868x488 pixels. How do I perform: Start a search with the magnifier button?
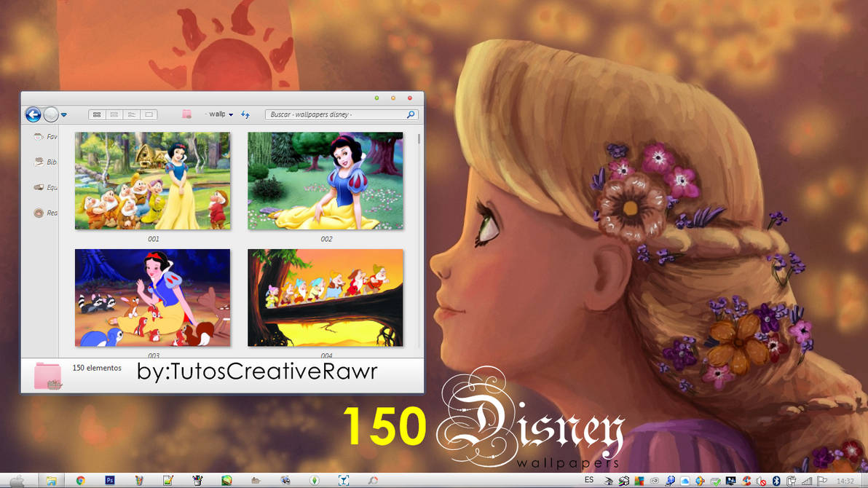(x=411, y=114)
